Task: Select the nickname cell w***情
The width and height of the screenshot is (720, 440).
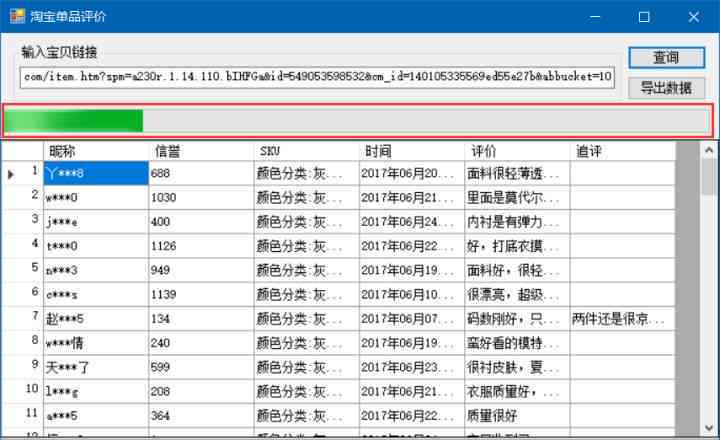Action: point(96,344)
